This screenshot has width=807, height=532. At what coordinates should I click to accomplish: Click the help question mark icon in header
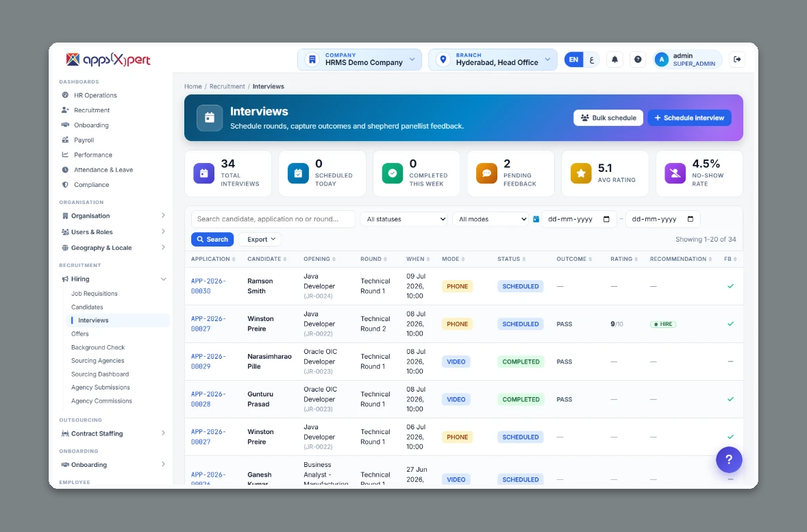[x=638, y=60]
